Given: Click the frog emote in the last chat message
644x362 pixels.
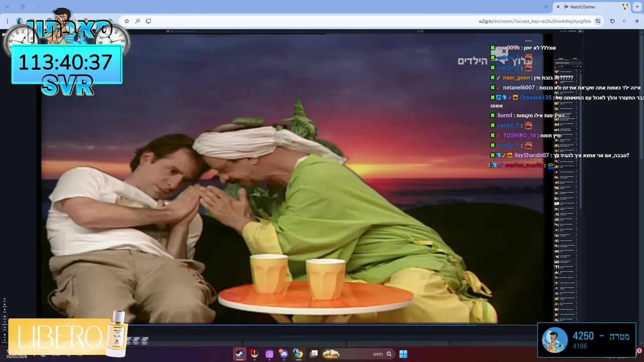Looking at the screenshot, I should (x=551, y=165).
